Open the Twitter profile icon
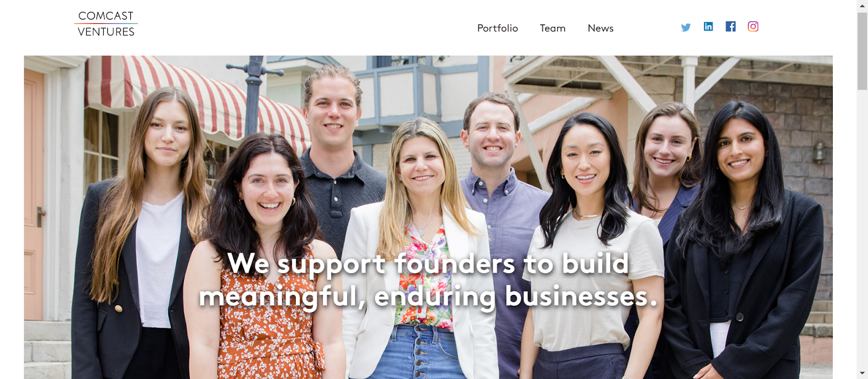This screenshot has height=379, width=868. pos(686,27)
